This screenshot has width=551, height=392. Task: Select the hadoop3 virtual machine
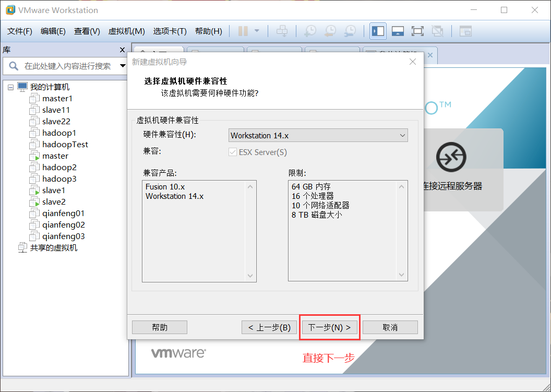click(x=59, y=179)
